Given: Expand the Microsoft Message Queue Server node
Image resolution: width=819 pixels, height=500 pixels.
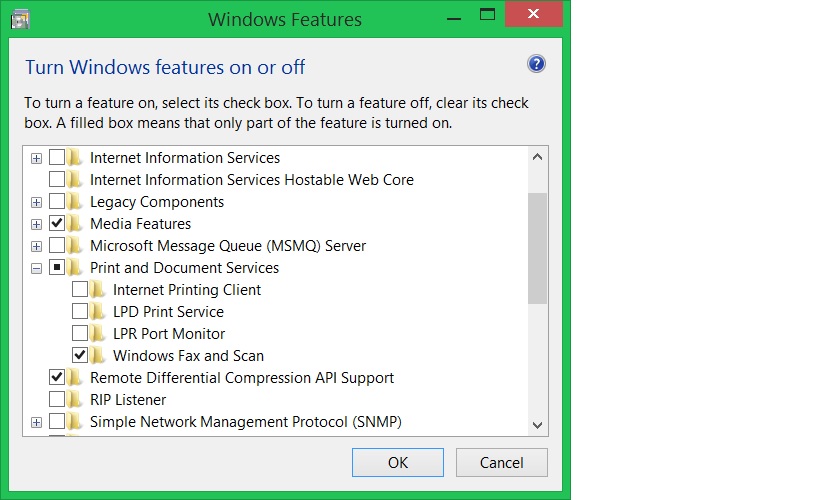Looking at the screenshot, I should 36,246.
